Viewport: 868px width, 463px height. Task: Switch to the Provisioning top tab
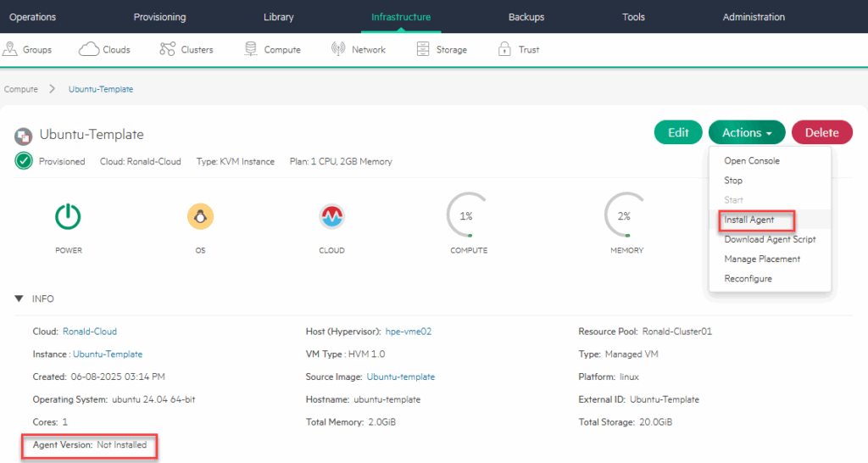pos(159,17)
